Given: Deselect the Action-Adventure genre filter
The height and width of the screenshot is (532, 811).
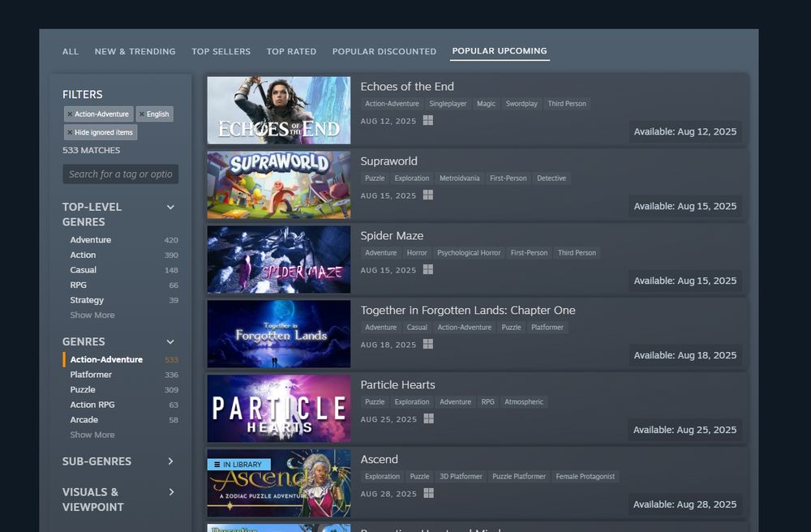Looking at the screenshot, I should pyautogui.click(x=106, y=359).
